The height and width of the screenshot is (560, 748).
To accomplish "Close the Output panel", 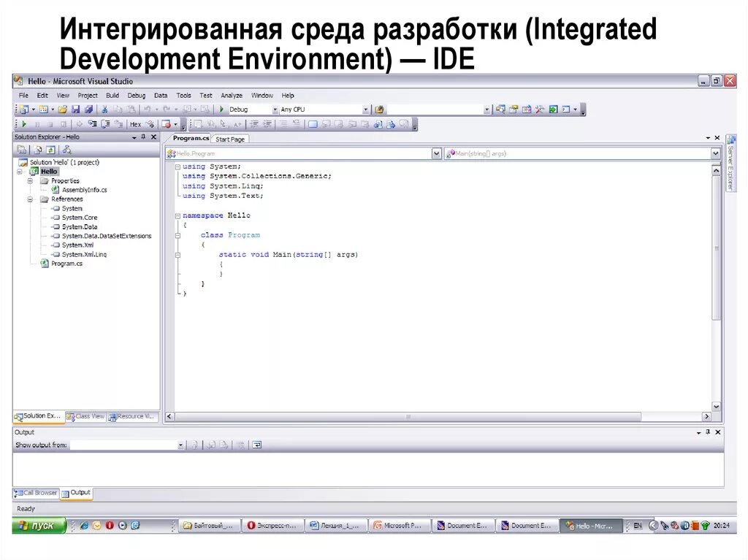I will [x=718, y=432].
